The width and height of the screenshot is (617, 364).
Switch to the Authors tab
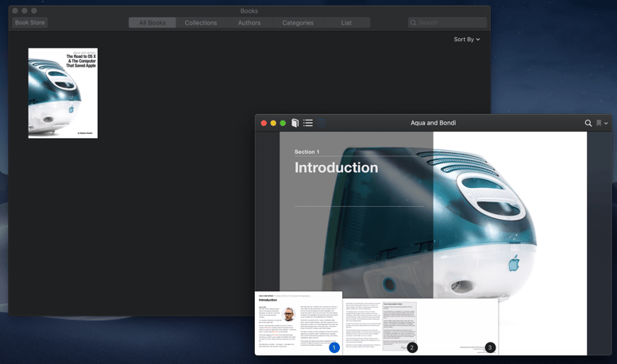(249, 23)
